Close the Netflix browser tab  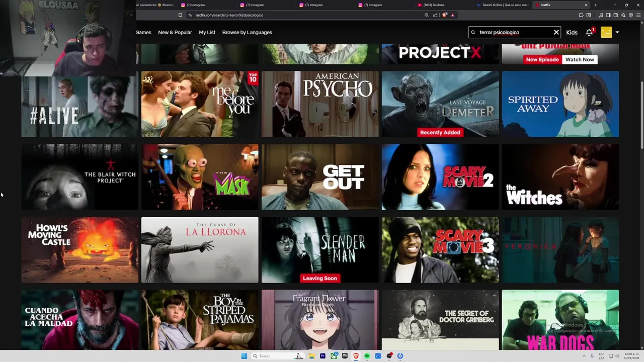pyautogui.click(x=586, y=5)
